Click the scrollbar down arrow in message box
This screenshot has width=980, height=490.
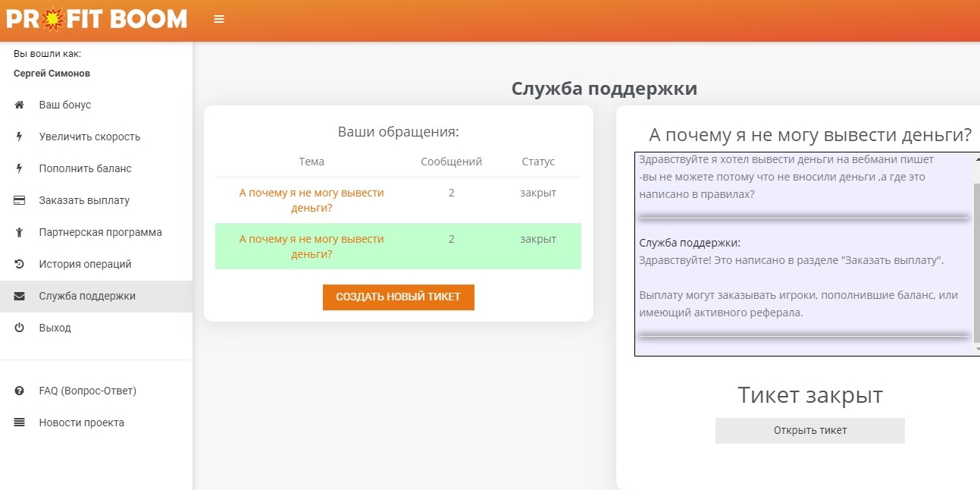(x=976, y=349)
